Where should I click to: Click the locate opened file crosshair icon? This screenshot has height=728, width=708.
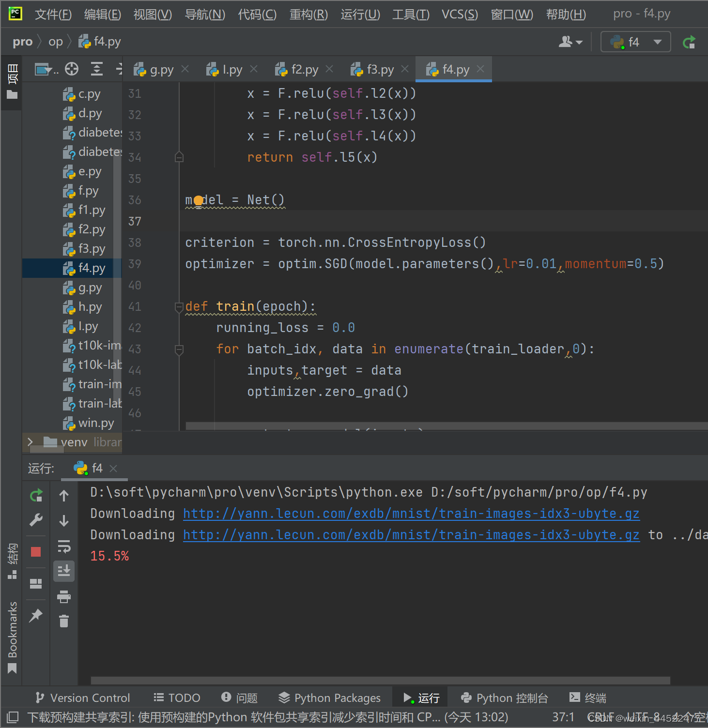pos(72,69)
